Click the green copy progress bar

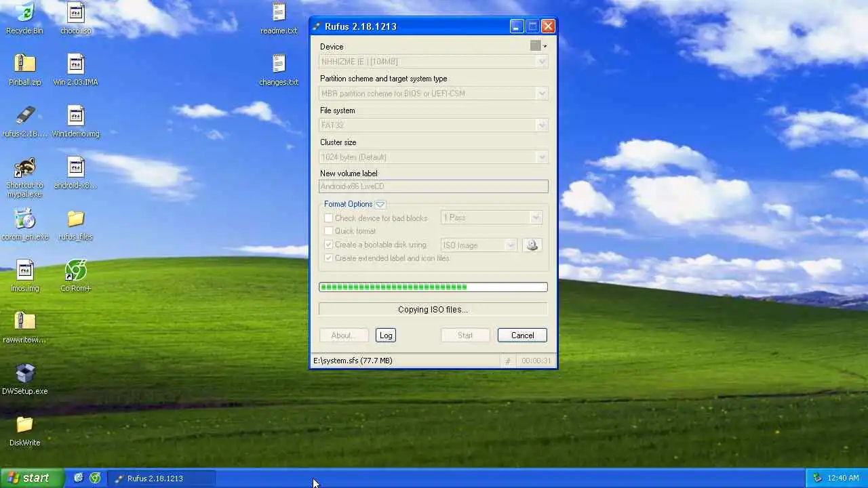click(433, 287)
